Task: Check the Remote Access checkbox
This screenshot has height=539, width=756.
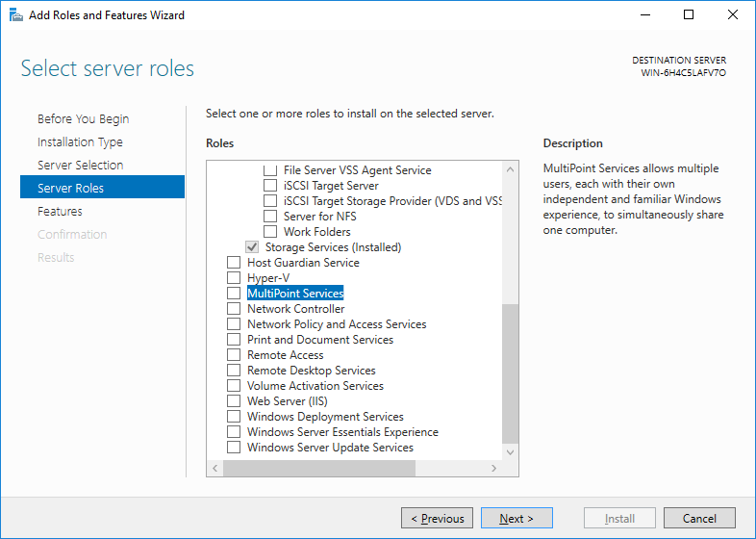Action: (x=234, y=355)
